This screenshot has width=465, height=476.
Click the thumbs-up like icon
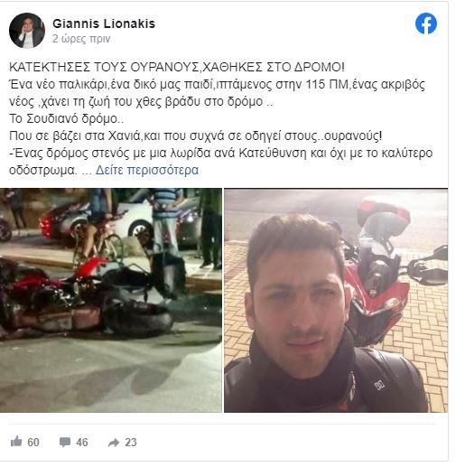(x=16, y=442)
